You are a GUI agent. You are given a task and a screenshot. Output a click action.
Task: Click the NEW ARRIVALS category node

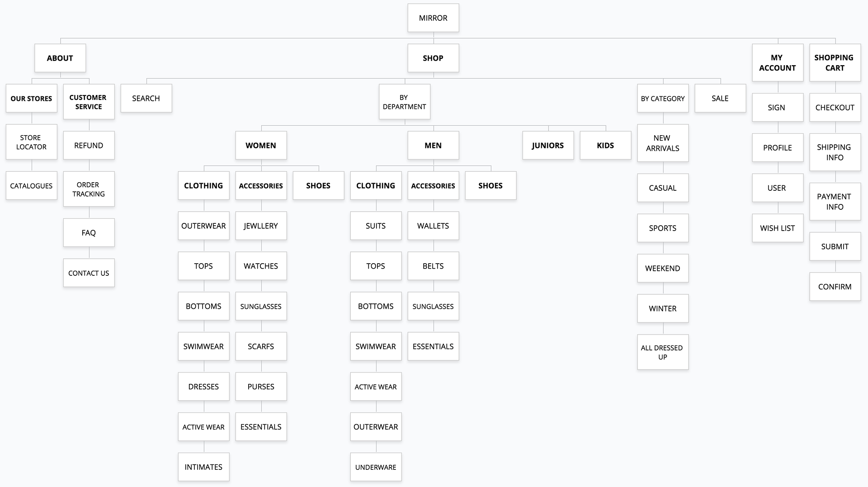coord(663,143)
